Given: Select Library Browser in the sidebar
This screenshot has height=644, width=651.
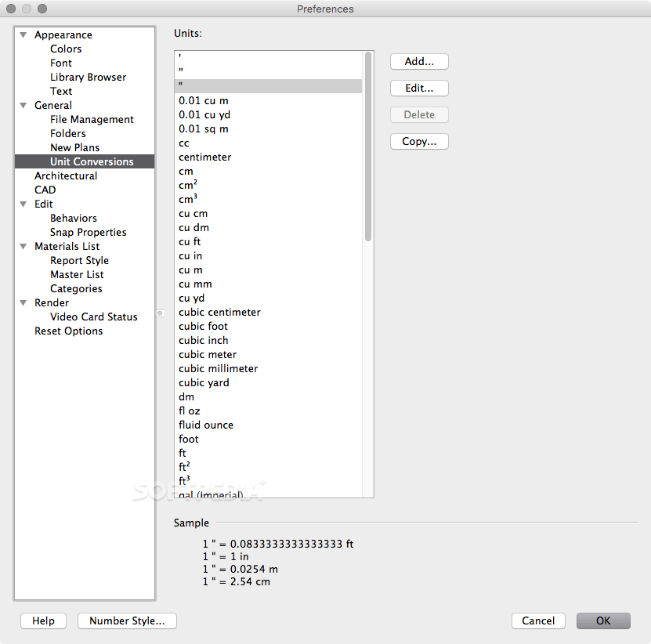Looking at the screenshot, I should pyautogui.click(x=88, y=78).
